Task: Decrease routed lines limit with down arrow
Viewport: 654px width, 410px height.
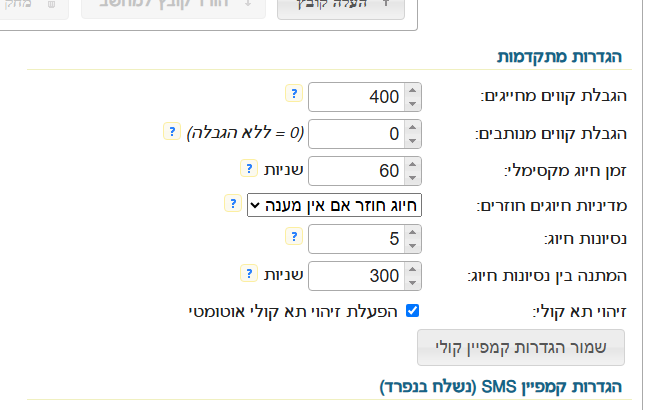Action: [414, 139]
